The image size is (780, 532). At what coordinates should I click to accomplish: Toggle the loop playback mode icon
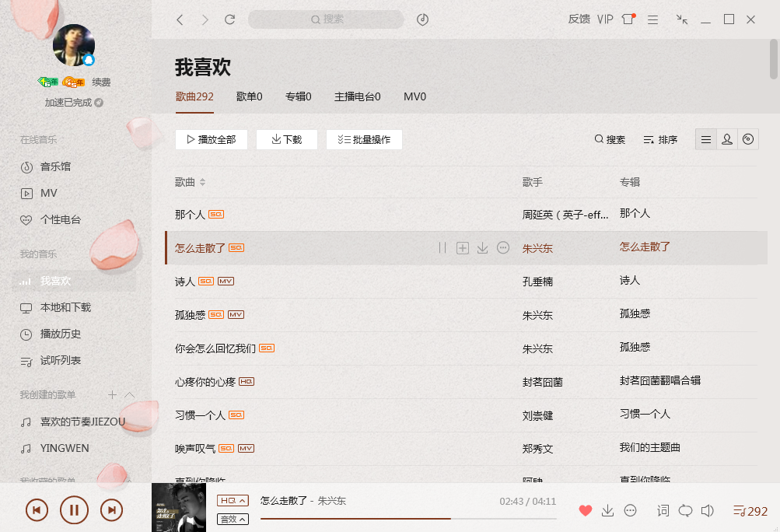(x=685, y=510)
